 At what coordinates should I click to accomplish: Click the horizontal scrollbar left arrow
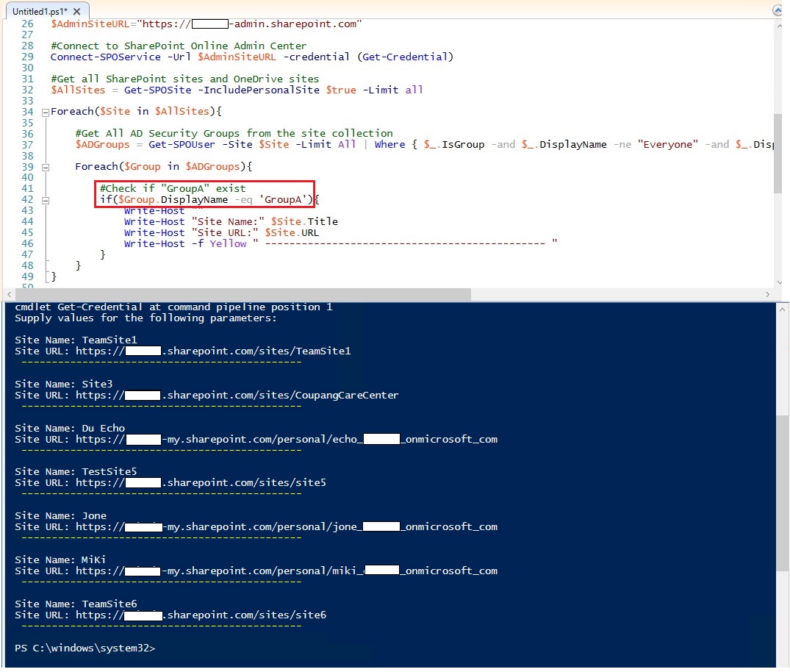(x=9, y=294)
